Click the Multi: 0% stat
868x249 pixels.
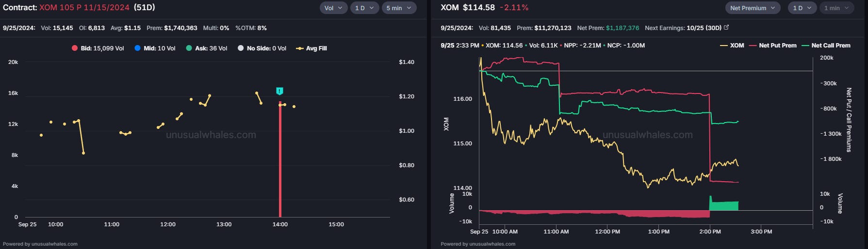pyautogui.click(x=216, y=28)
